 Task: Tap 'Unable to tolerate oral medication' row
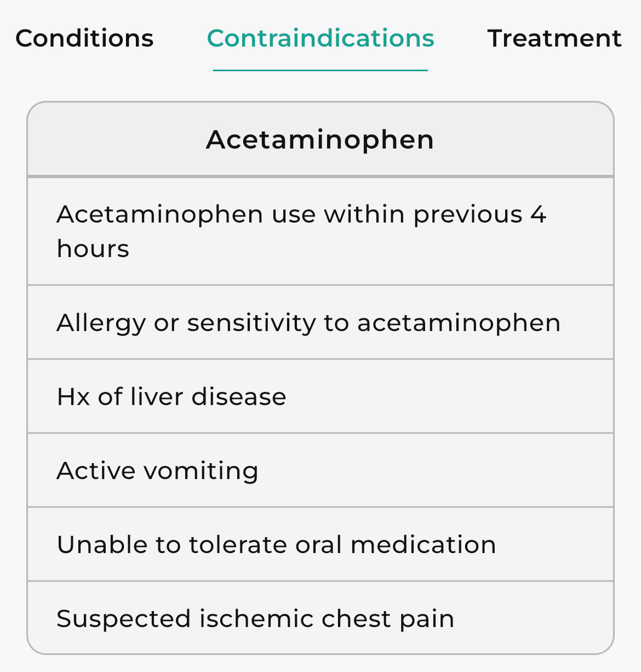[321, 544]
